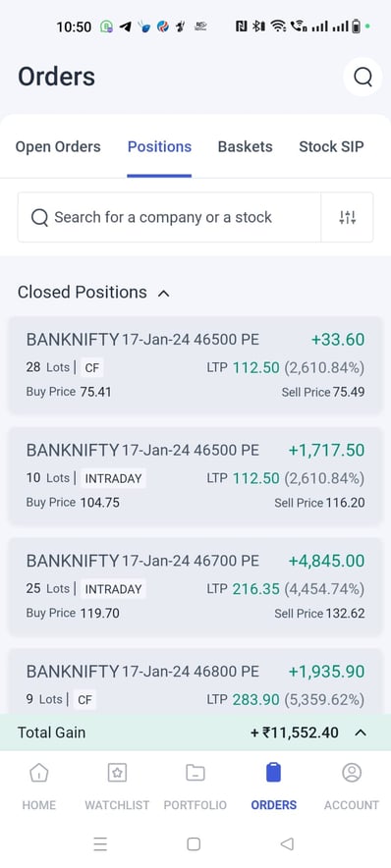Open BANKNIFTY 46500 PE 10 Lots intraday position

pos(195,475)
